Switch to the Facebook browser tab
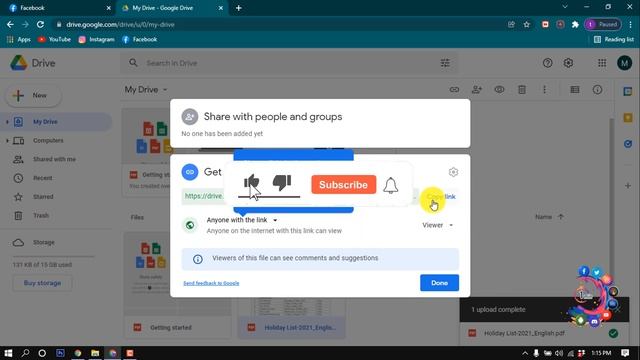Image resolution: width=640 pixels, height=360 pixels. 57,8
